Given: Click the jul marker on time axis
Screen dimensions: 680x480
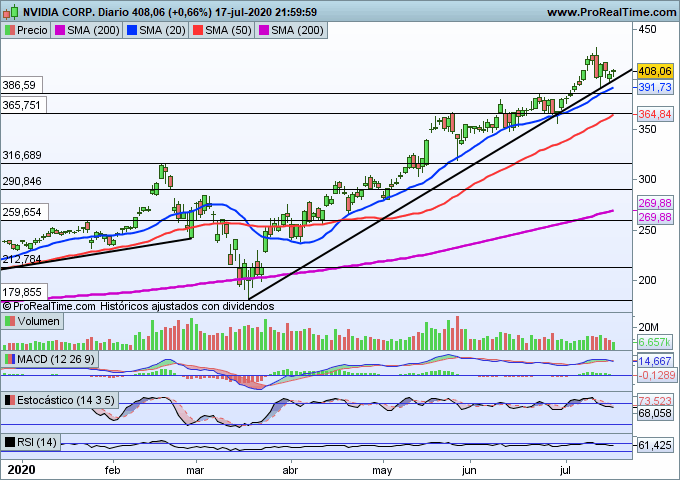Looking at the screenshot, I should click(x=565, y=470).
